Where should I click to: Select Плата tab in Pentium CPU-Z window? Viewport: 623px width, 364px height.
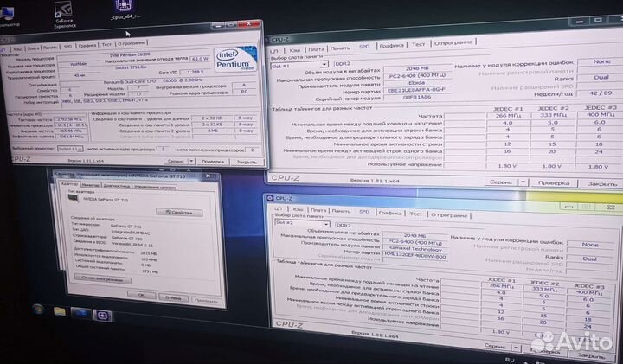(33, 48)
